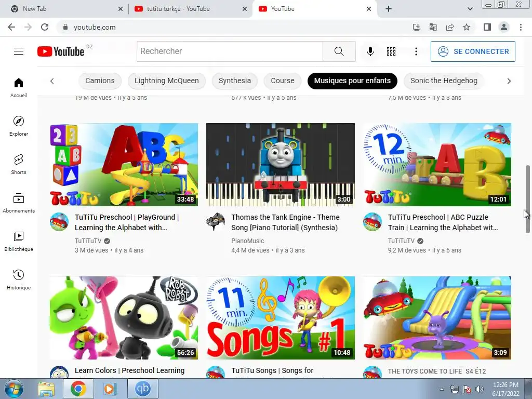The width and height of the screenshot is (532, 399).
Task: Open the YouTube hamburger guide menu
Action: coord(19,51)
